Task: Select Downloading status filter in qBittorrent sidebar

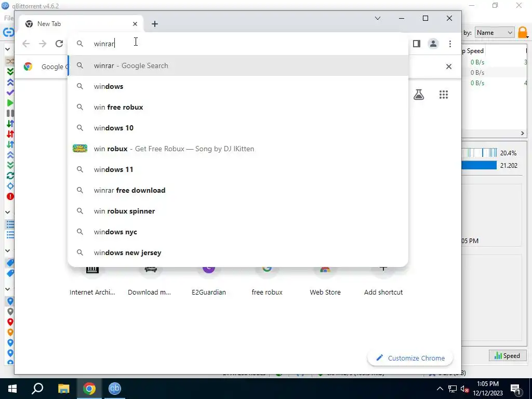Action: 10,72
